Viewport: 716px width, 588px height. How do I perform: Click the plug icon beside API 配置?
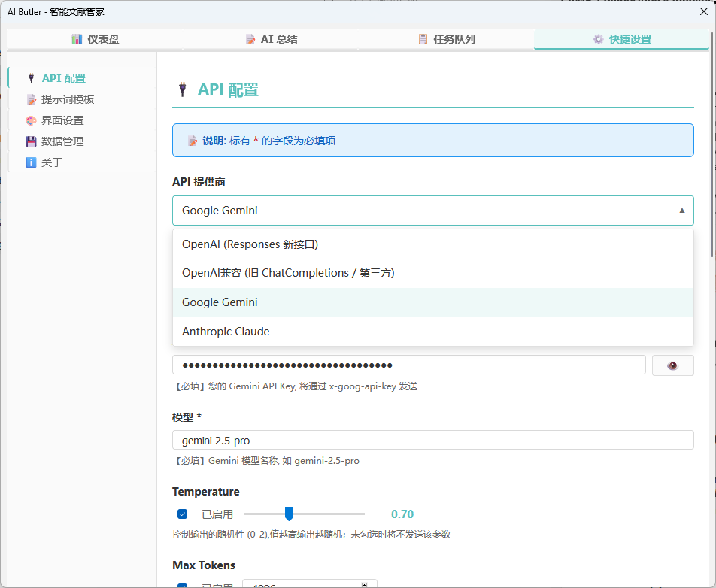(x=31, y=78)
